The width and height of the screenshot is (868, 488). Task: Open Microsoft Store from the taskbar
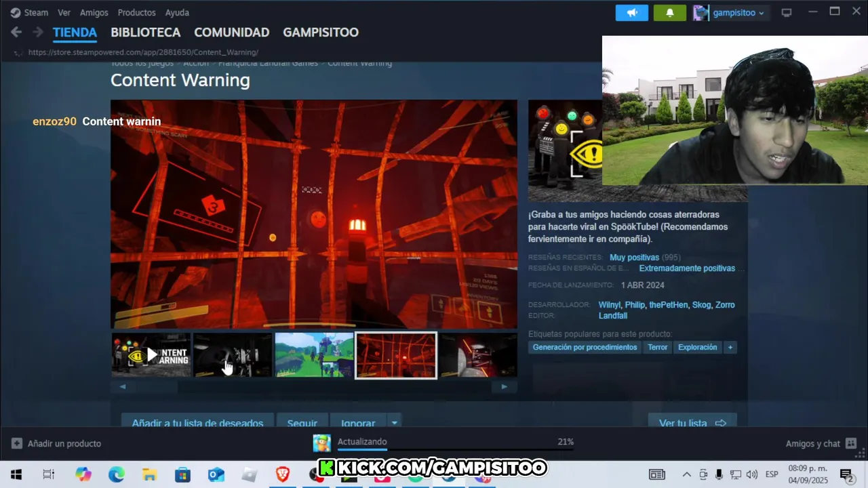click(x=183, y=474)
